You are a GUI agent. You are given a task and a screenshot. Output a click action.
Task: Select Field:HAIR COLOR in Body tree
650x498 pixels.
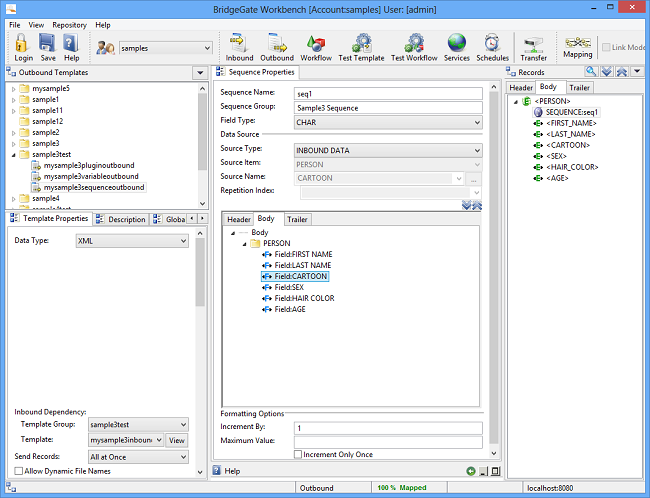[x=304, y=298]
